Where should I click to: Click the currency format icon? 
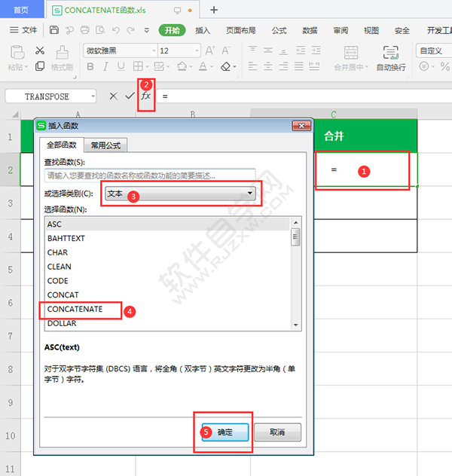[x=424, y=66]
